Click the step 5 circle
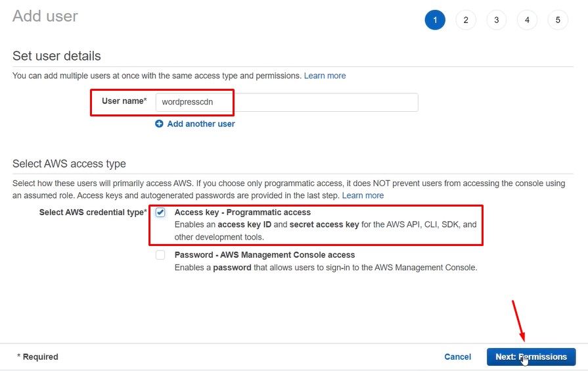Screen dimensions: 588x371 pyautogui.click(x=558, y=20)
